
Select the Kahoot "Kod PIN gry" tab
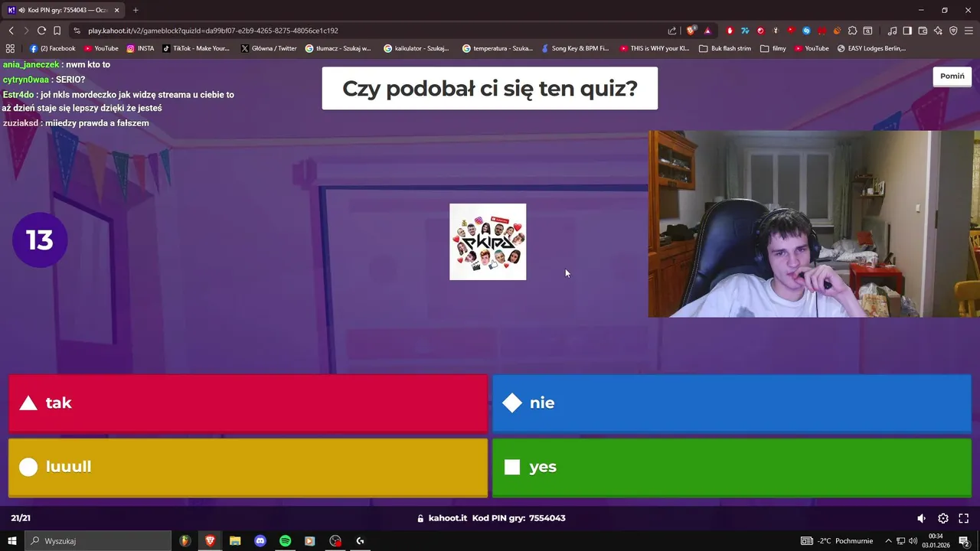(x=63, y=10)
